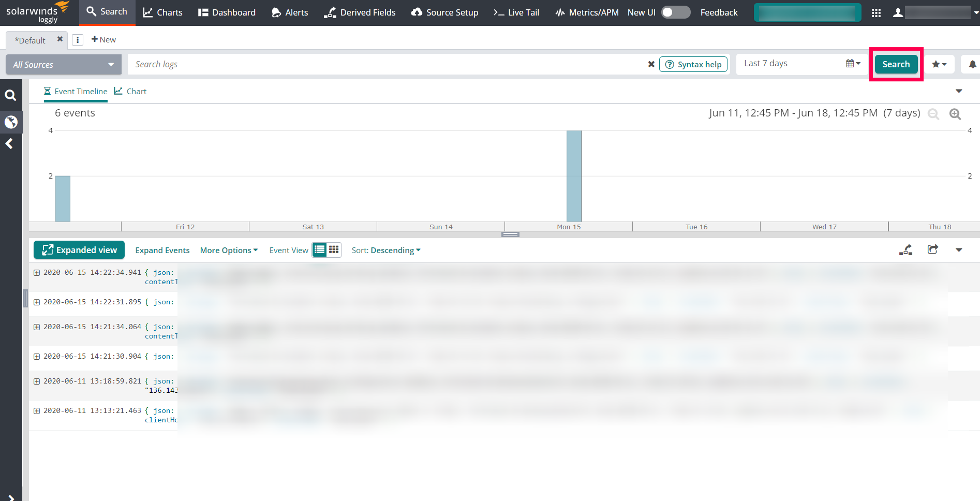Switch to grid event view
This screenshot has width=980, height=501.
334,250
